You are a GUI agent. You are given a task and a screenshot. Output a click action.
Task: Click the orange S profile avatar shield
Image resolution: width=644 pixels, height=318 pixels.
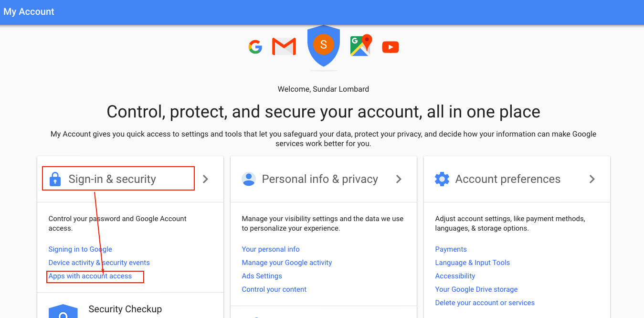tap(324, 45)
